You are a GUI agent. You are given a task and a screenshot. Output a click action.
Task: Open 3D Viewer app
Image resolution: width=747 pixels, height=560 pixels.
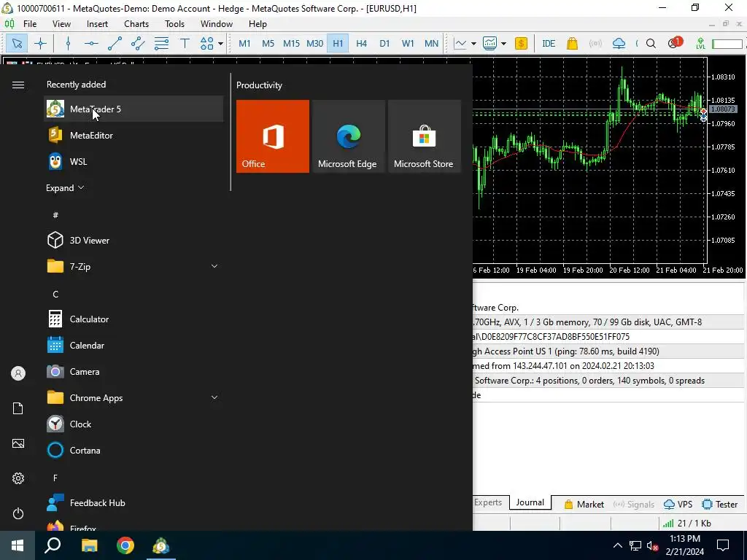pos(134,241)
